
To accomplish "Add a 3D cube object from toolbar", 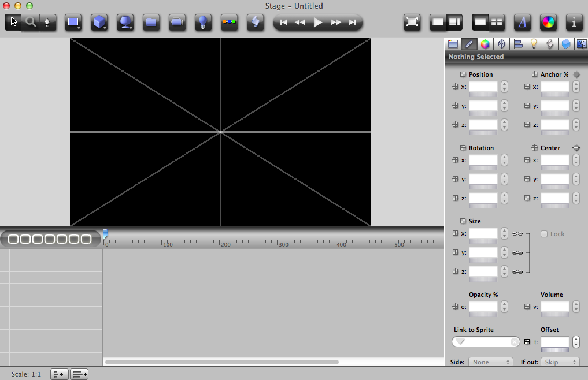I will click(x=99, y=22).
